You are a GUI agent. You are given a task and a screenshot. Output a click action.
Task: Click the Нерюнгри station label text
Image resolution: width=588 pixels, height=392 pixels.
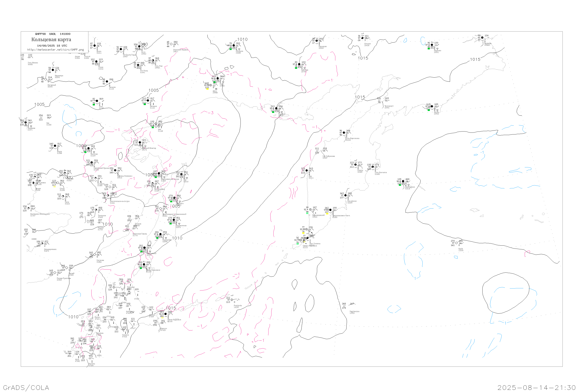(59, 76)
